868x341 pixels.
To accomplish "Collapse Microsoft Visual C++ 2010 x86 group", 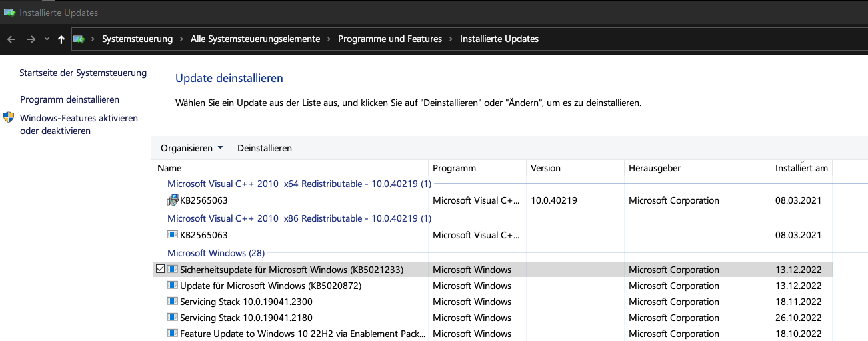I will (299, 218).
